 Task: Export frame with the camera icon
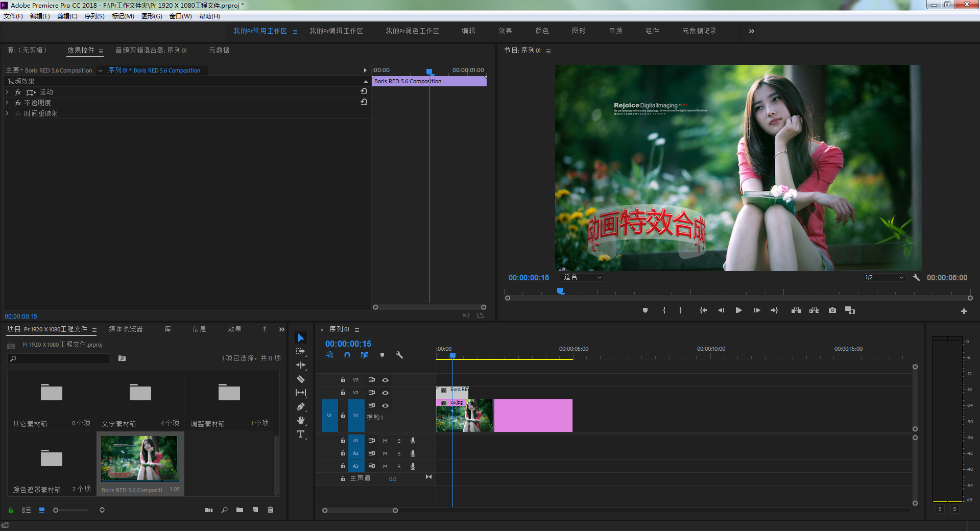(832, 310)
